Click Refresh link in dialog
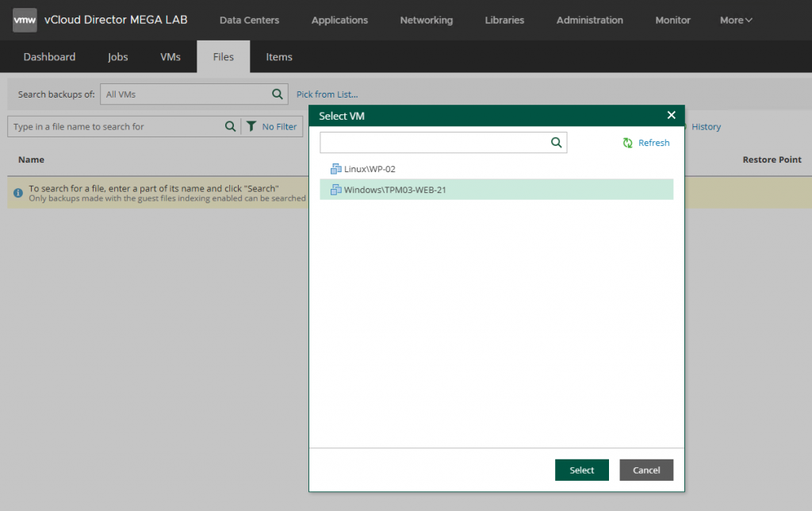 653,143
